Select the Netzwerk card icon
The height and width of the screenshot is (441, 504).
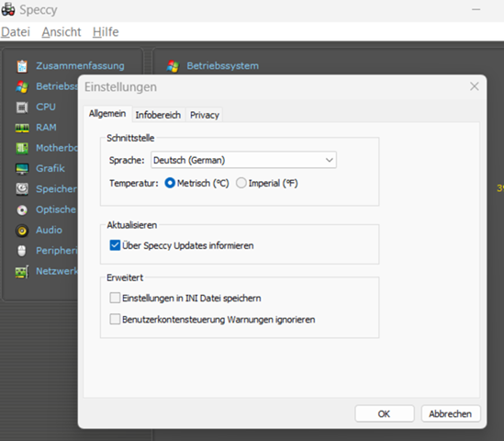(x=22, y=272)
